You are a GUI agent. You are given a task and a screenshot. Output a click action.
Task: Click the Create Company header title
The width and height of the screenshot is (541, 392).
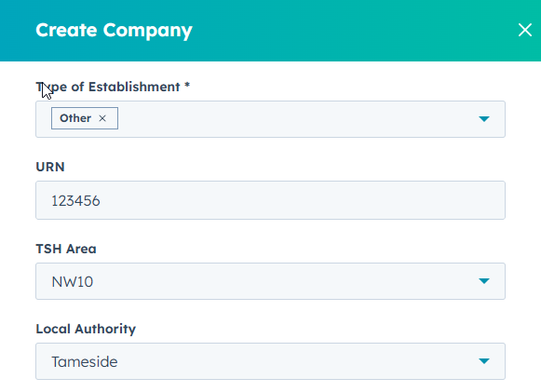pos(114,31)
